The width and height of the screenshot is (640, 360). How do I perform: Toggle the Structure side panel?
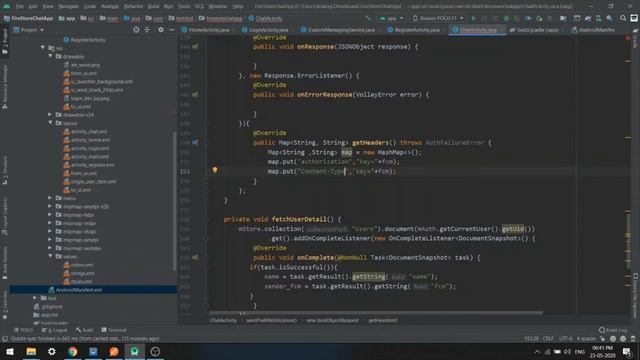pyautogui.click(x=4, y=170)
